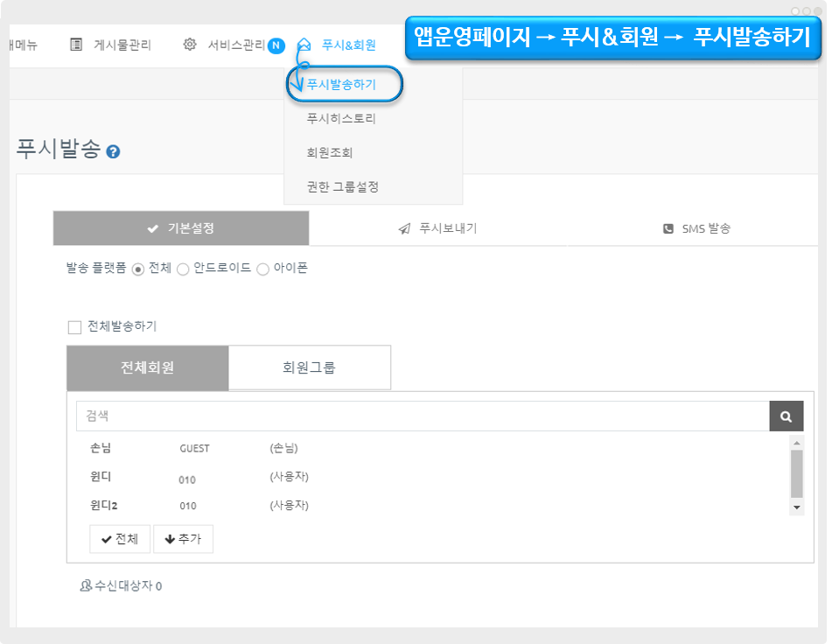Screen dimensions: 832x644
Task: Switch to the 푸시보내기 tab
Action: click(437, 229)
